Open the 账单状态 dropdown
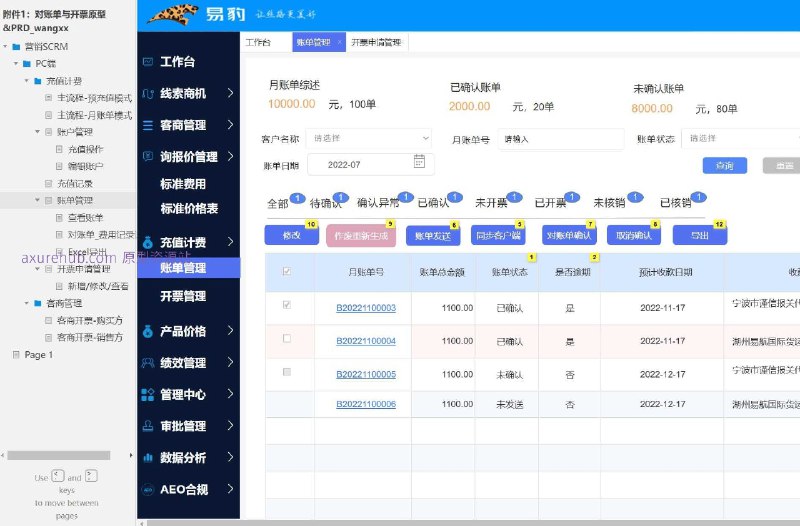The height and width of the screenshot is (526, 800). [x=741, y=138]
